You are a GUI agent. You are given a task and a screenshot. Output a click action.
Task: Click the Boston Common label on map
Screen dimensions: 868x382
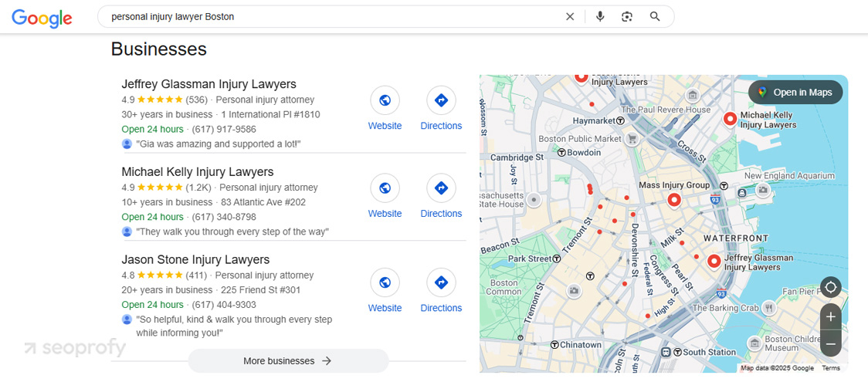coord(504,287)
